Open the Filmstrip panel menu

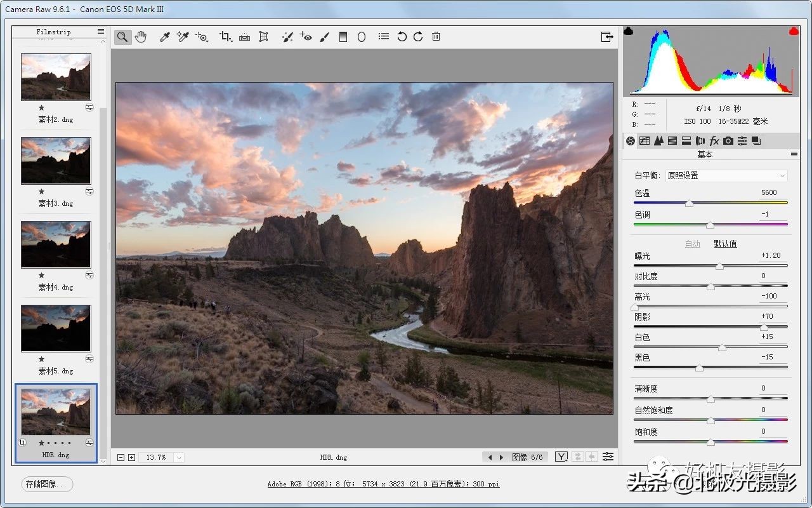(x=101, y=32)
